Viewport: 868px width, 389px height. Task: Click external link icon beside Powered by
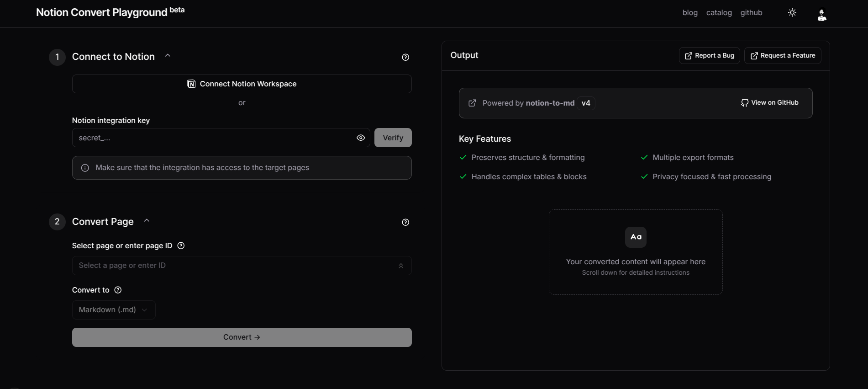[x=472, y=103]
